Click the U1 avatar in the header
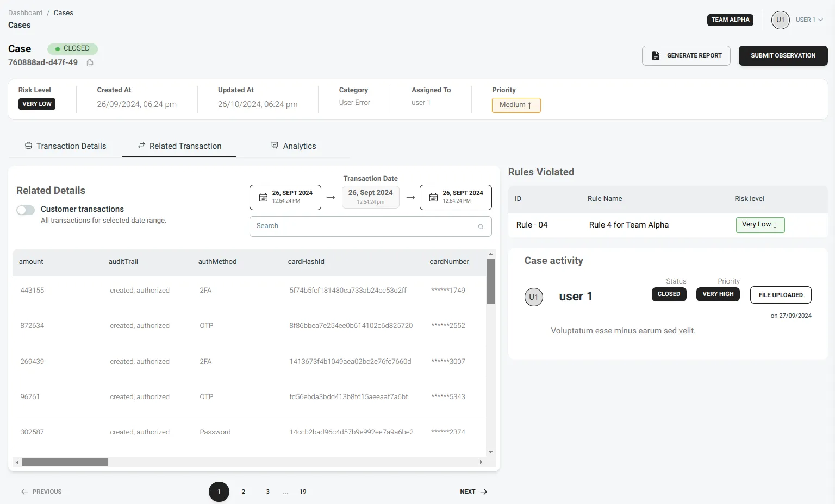This screenshot has width=835, height=504. tap(780, 20)
